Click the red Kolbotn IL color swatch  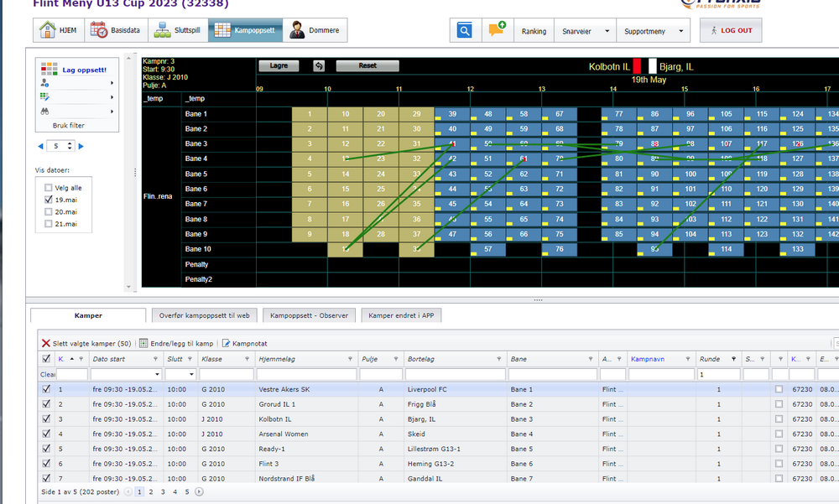(637, 65)
